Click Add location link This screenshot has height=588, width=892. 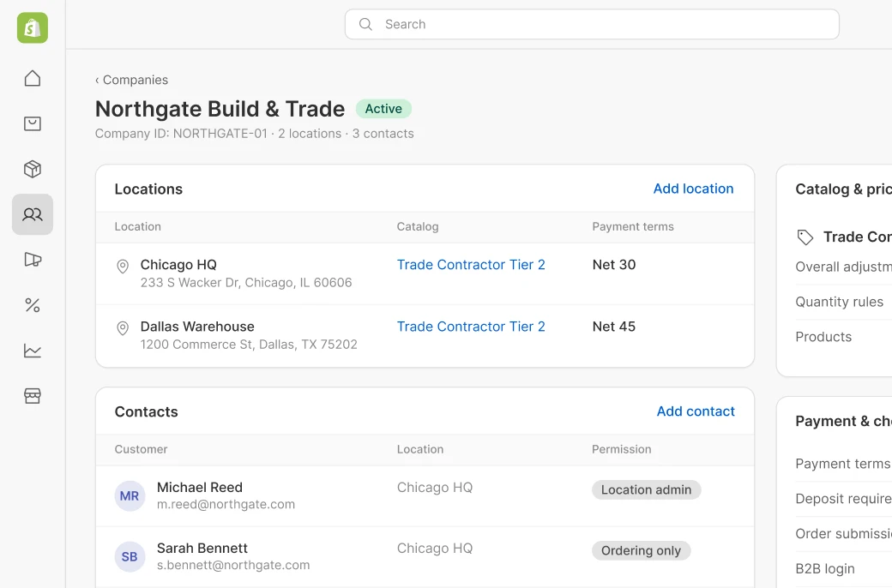click(694, 189)
